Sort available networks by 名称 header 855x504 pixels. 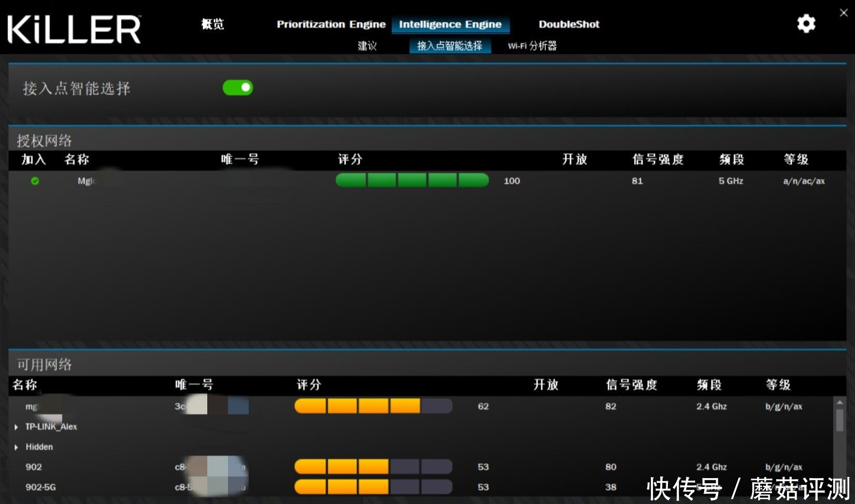tap(25, 385)
